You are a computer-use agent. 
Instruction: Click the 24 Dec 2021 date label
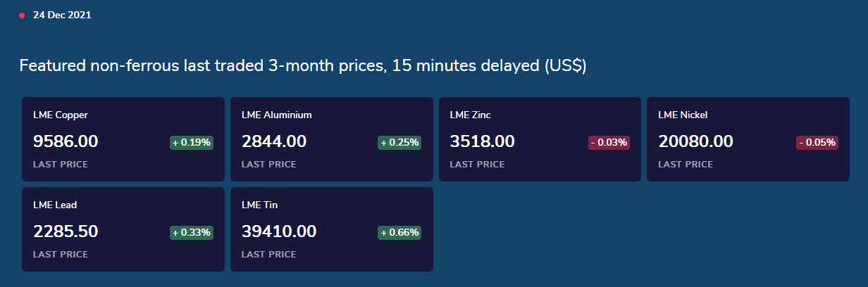tap(62, 15)
